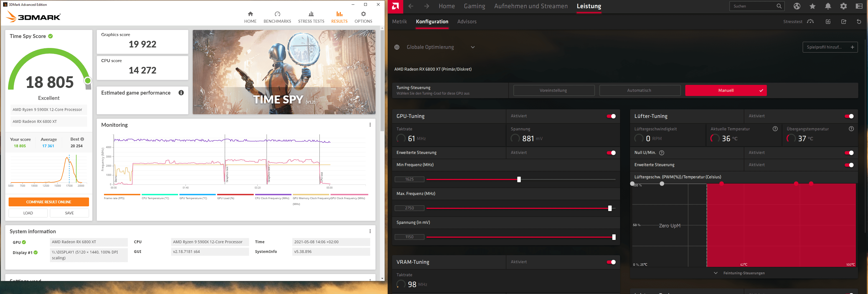
Task: Click the info icon next to Best score
Action: coord(82,139)
